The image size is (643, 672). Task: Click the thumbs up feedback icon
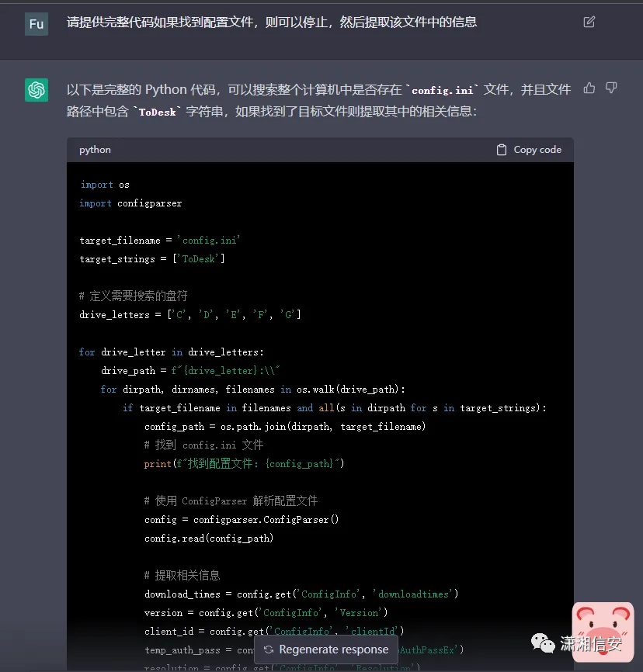click(589, 88)
